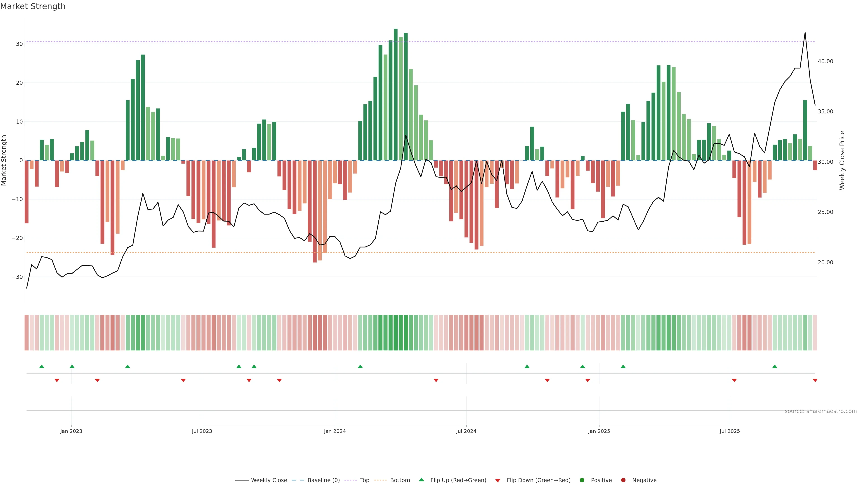Viewport: 868px width, 488px height.
Task: Click the green Flip Up legend triangle
Action: point(421,480)
